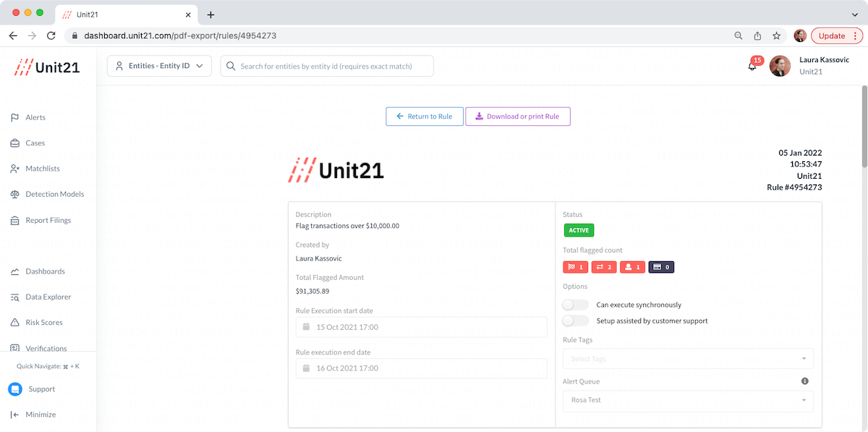
Task: Open the notifications bell with 15 badge
Action: 753,65
